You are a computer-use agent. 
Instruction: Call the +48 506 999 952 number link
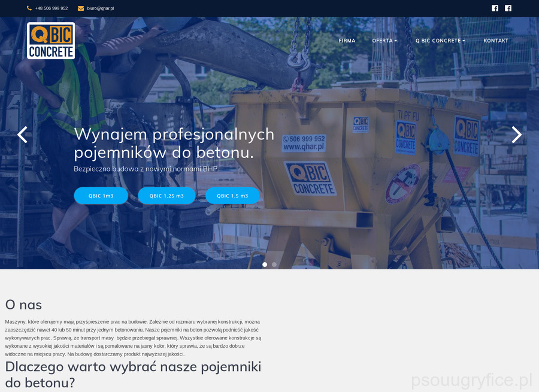[x=51, y=8]
